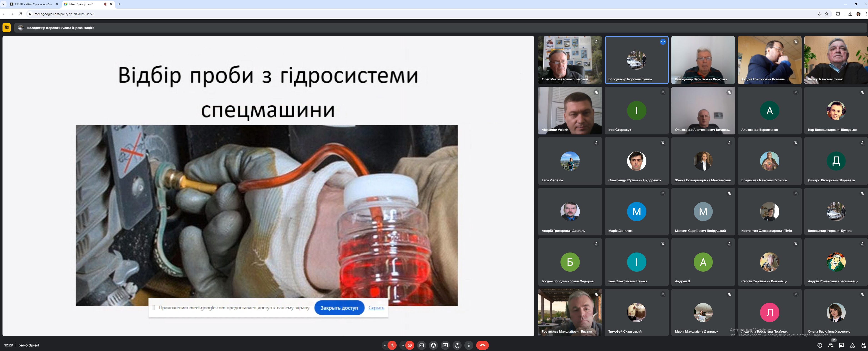868x351 pixels.
Task: Toggle closed captions (CC)
Action: [x=422, y=345]
